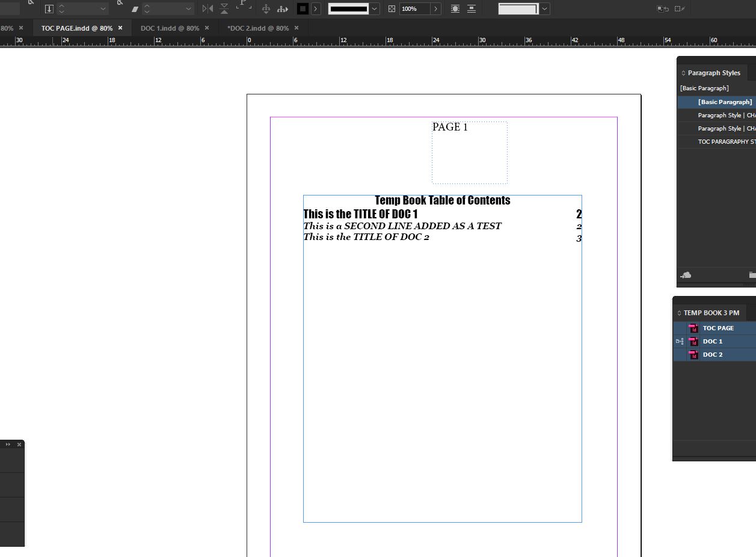Screen dimensions: 756x557
Task: Select the TOC PARAGRAPHY style row
Action: point(717,142)
